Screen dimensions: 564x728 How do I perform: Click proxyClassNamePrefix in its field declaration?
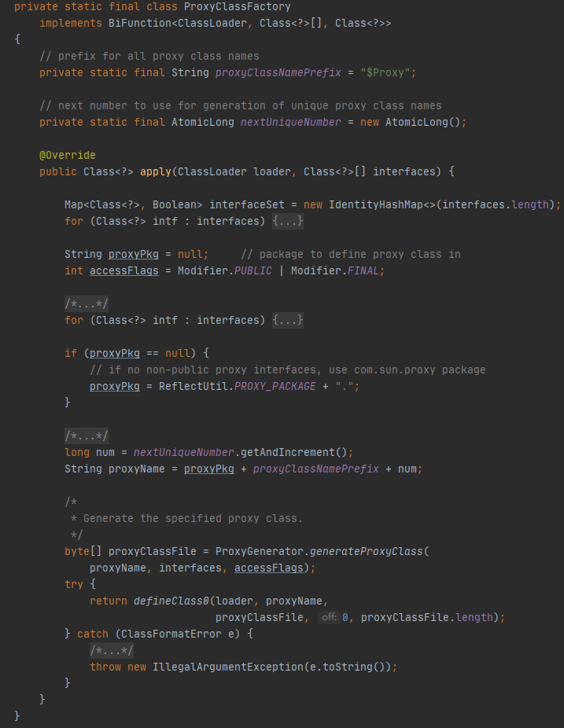278,73
